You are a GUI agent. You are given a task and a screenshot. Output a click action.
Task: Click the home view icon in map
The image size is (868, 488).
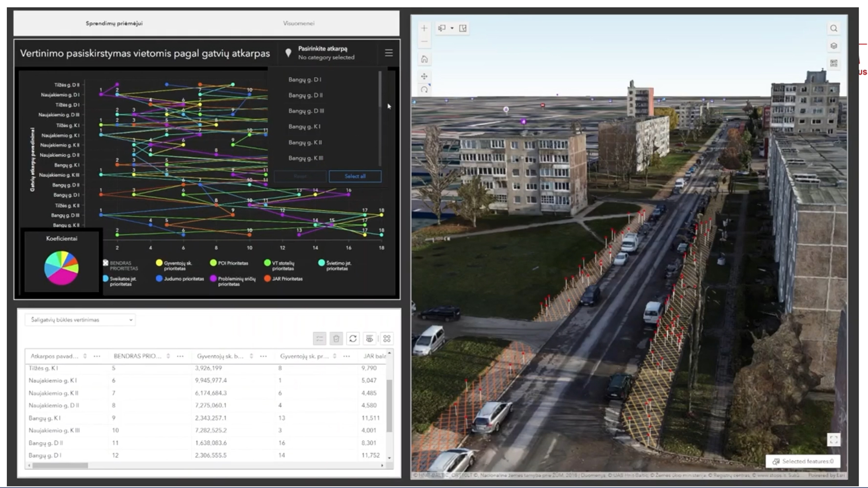pyautogui.click(x=424, y=59)
